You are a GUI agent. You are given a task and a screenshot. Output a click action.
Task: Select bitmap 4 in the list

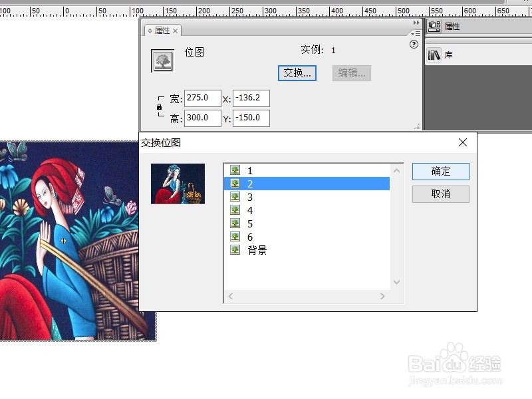(x=307, y=210)
